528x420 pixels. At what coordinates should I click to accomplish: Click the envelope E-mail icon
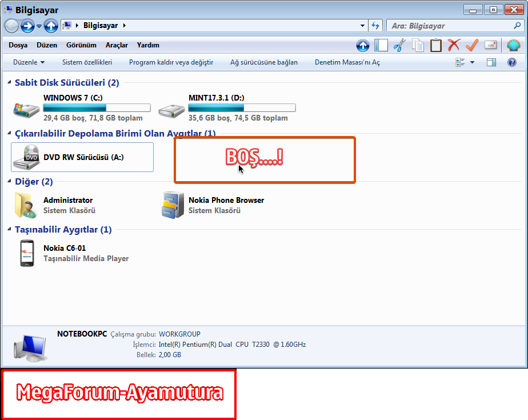coord(491,45)
